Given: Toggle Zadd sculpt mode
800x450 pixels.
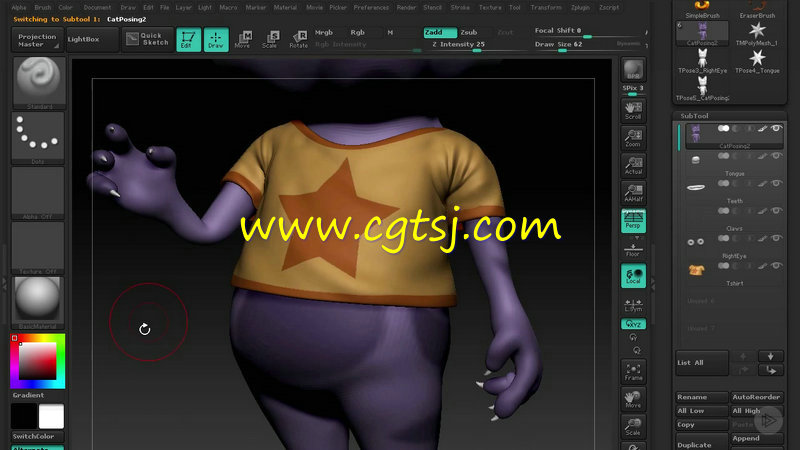Looking at the screenshot, I should (440, 32).
